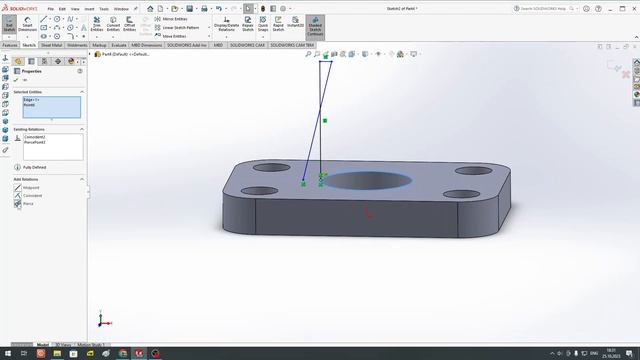The height and width of the screenshot is (360, 640).
Task: Collapse the Existing Relations section
Action: pyautogui.click(x=82, y=129)
